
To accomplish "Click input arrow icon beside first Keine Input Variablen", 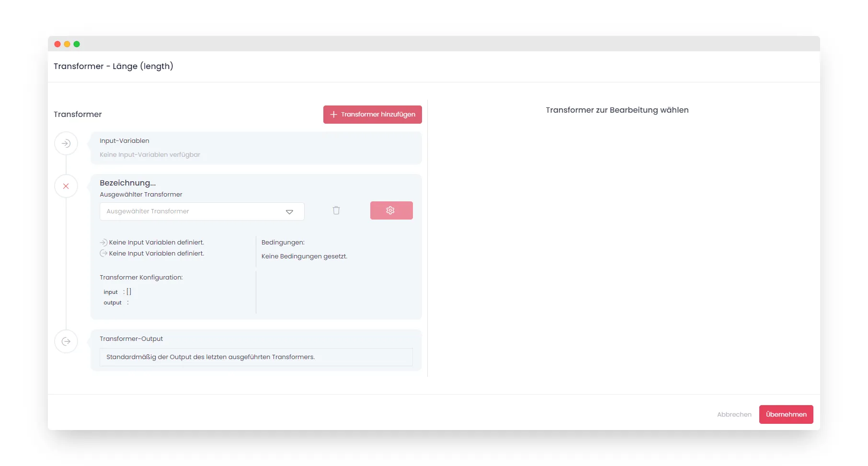I will (x=103, y=243).
